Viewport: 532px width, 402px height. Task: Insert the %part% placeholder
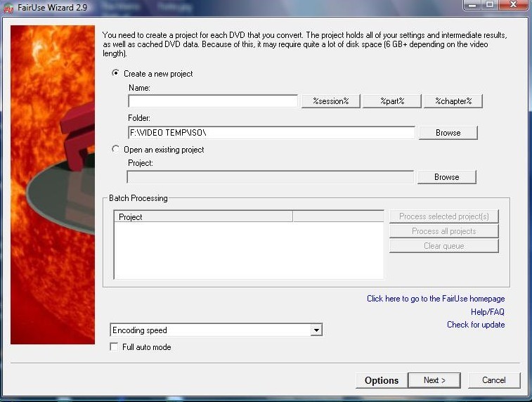(392, 101)
